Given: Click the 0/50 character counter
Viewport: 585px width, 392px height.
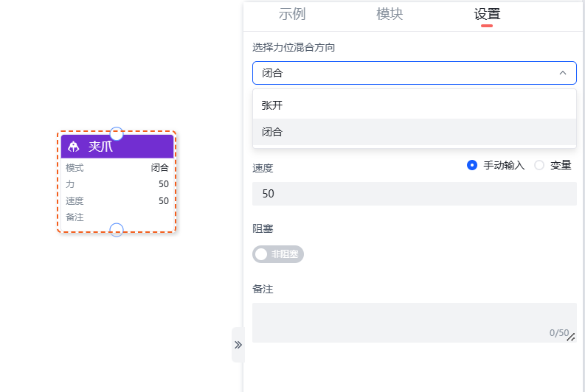Looking at the screenshot, I should click(x=558, y=333).
